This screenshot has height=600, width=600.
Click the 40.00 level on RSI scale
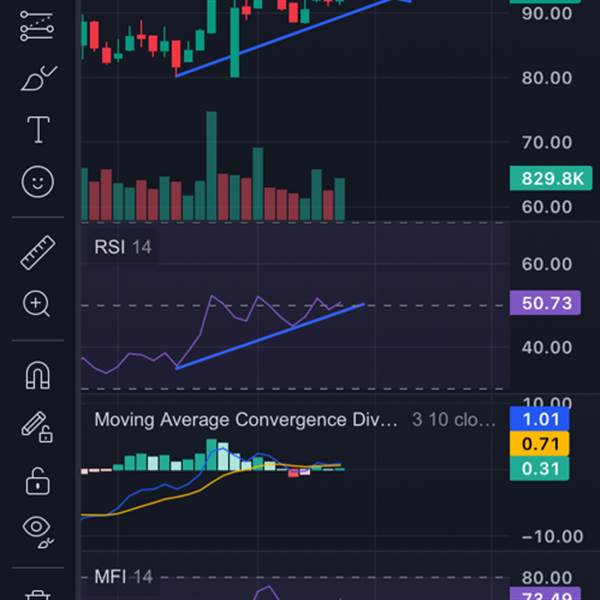click(547, 347)
